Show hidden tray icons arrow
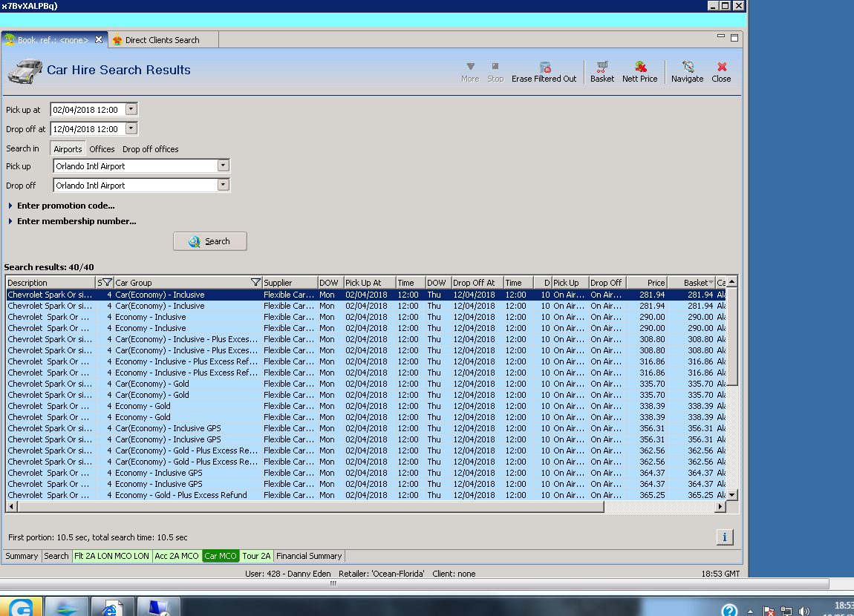 (751, 612)
